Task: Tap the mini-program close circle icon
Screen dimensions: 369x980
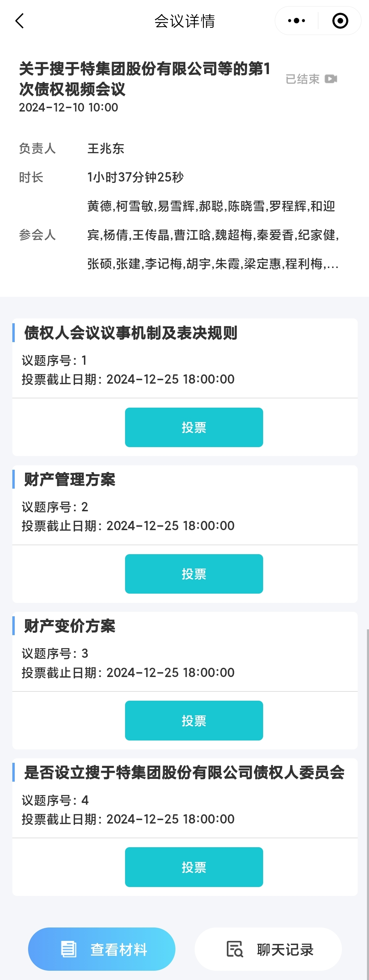Action: (x=340, y=21)
